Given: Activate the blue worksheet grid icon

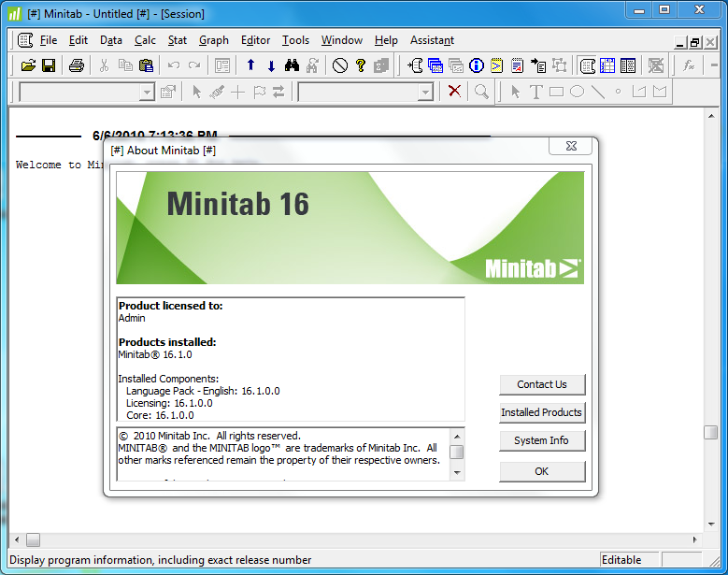Looking at the screenshot, I should coord(607,65).
